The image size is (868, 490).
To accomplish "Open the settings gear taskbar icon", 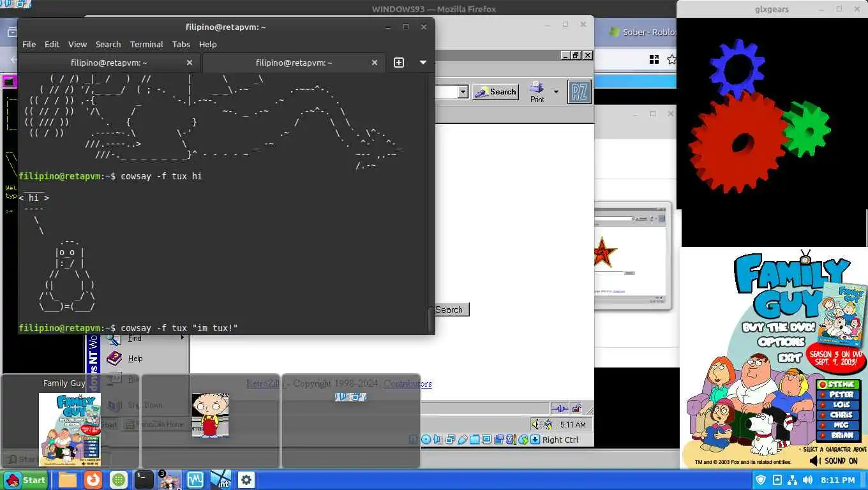I will [246, 480].
